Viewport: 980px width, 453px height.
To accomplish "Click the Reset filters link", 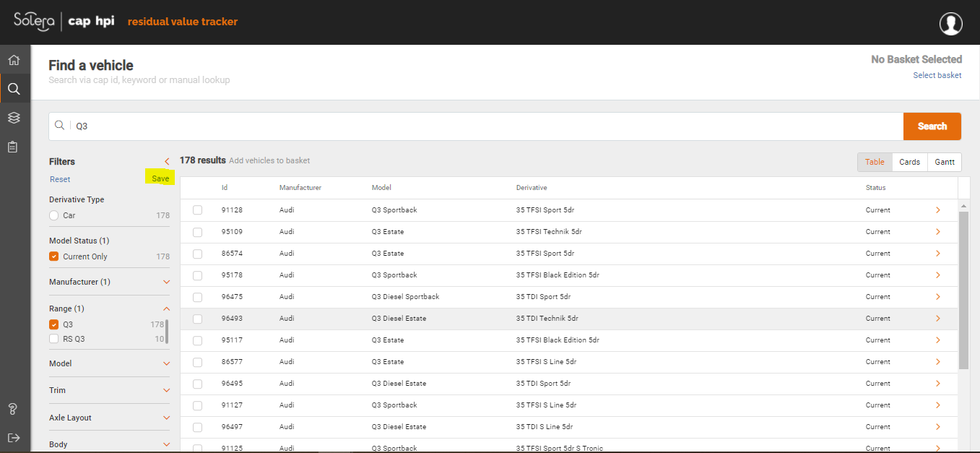I will pyautogui.click(x=60, y=179).
